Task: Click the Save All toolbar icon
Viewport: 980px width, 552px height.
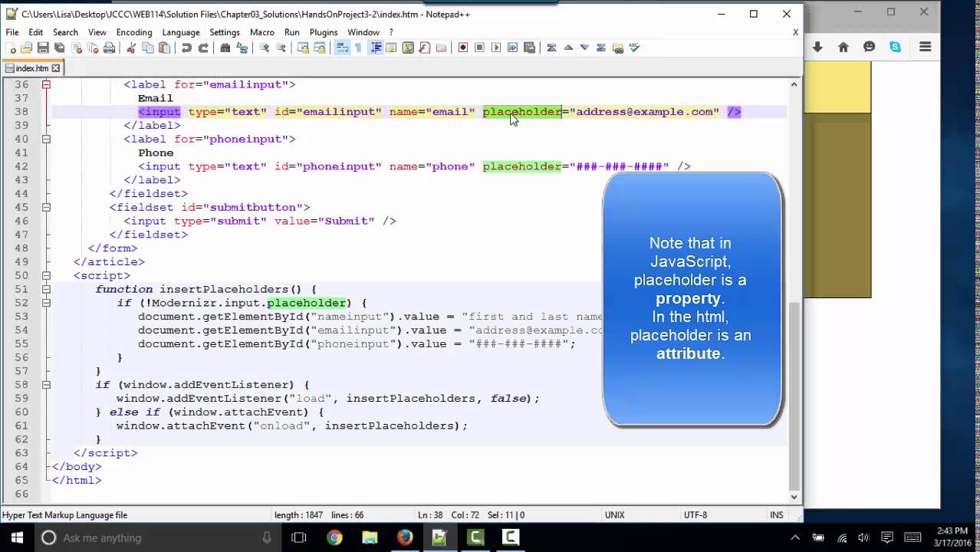Action: tap(60, 48)
